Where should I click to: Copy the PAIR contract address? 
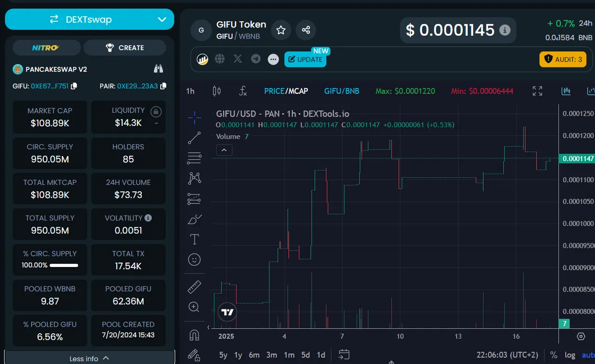[163, 86]
